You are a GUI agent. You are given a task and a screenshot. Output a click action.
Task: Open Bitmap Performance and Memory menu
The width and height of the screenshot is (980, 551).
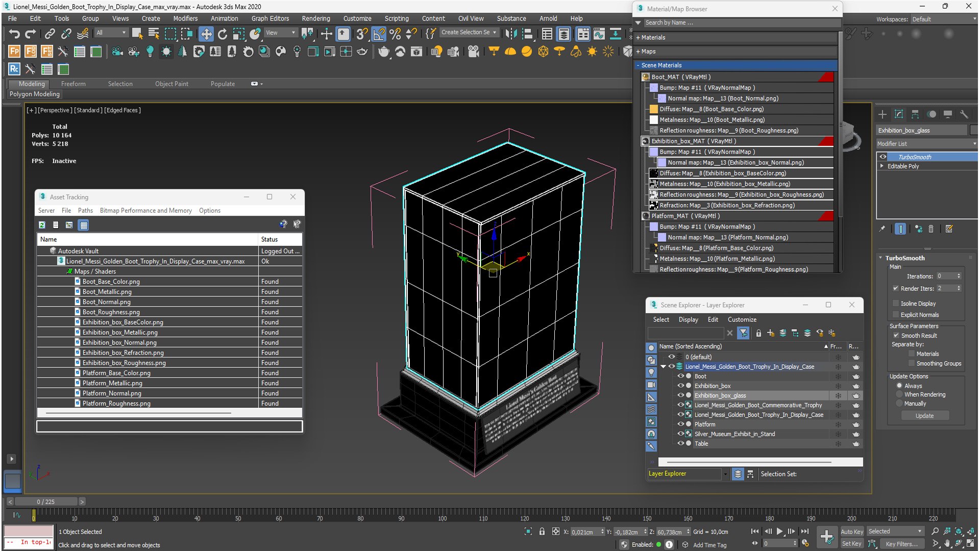pyautogui.click(x=146, y=211)
